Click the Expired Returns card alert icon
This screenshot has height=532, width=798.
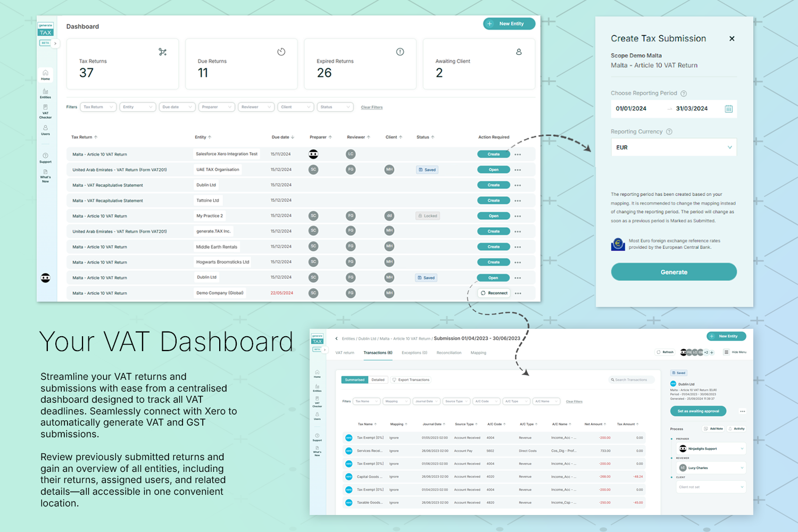400,52
